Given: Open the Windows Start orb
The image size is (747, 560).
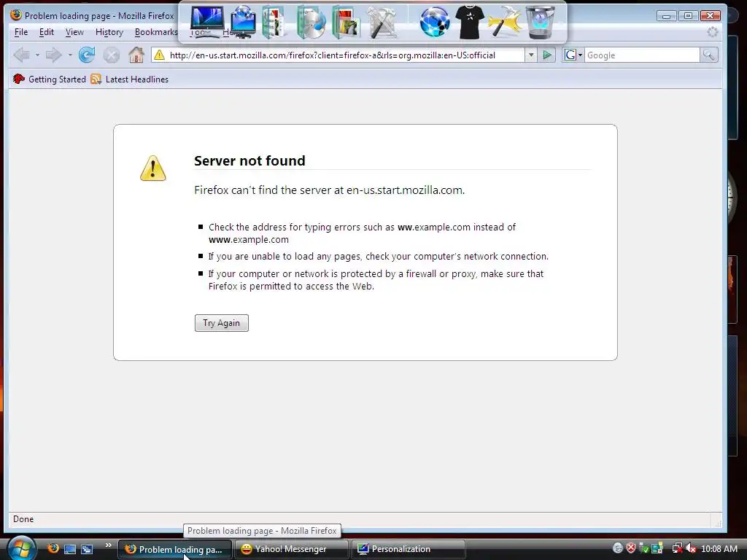Looking at the screenshot, I should [x=21, y=548].
